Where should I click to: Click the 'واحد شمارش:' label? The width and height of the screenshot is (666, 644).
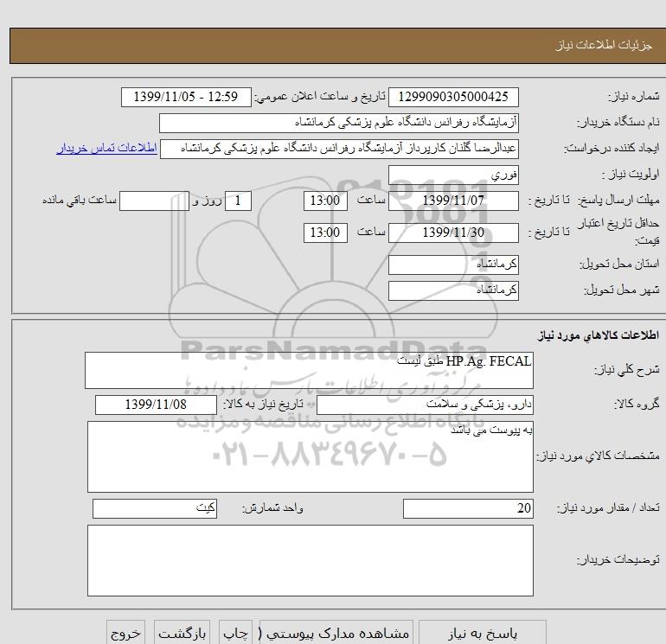pyautogui.click(x=272, y=508)
